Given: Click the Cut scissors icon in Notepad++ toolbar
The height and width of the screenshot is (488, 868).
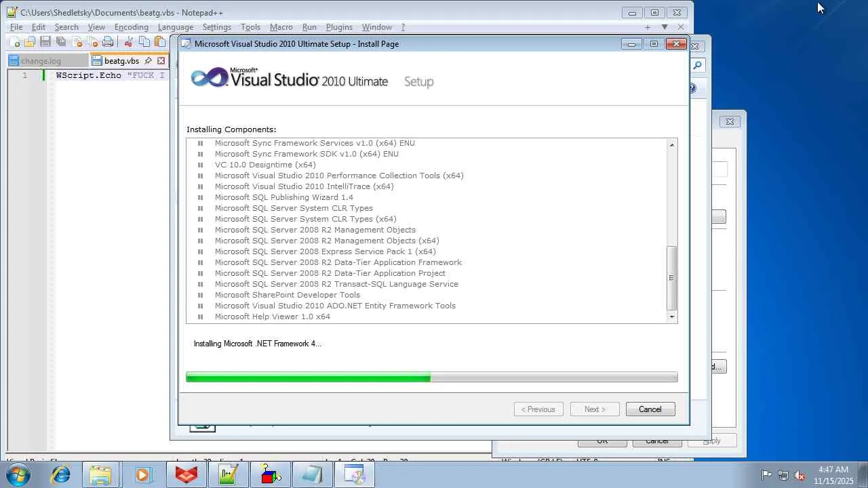Looking at the screenshot, I should click(129, 42).
